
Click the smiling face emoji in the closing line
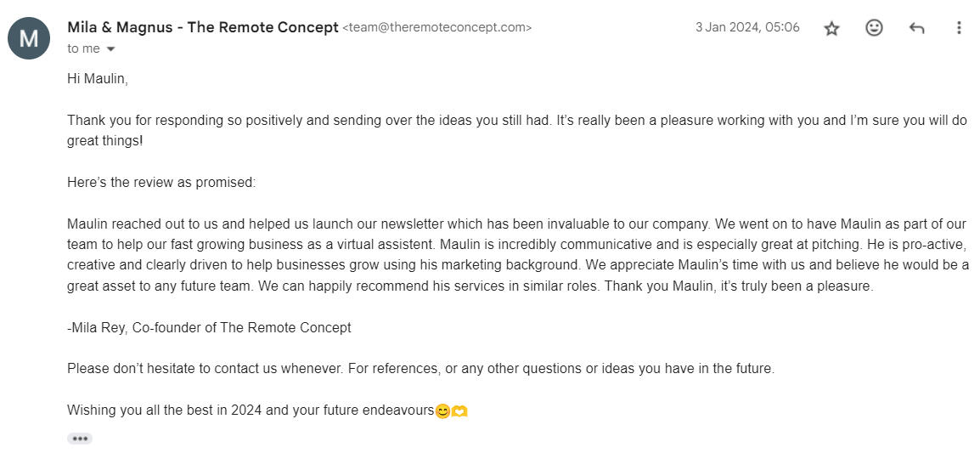coord(442,411)
